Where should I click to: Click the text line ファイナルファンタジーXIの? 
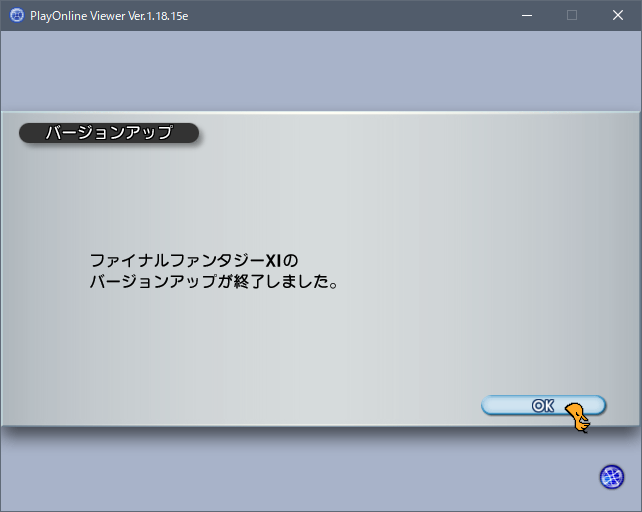[194, 261]
